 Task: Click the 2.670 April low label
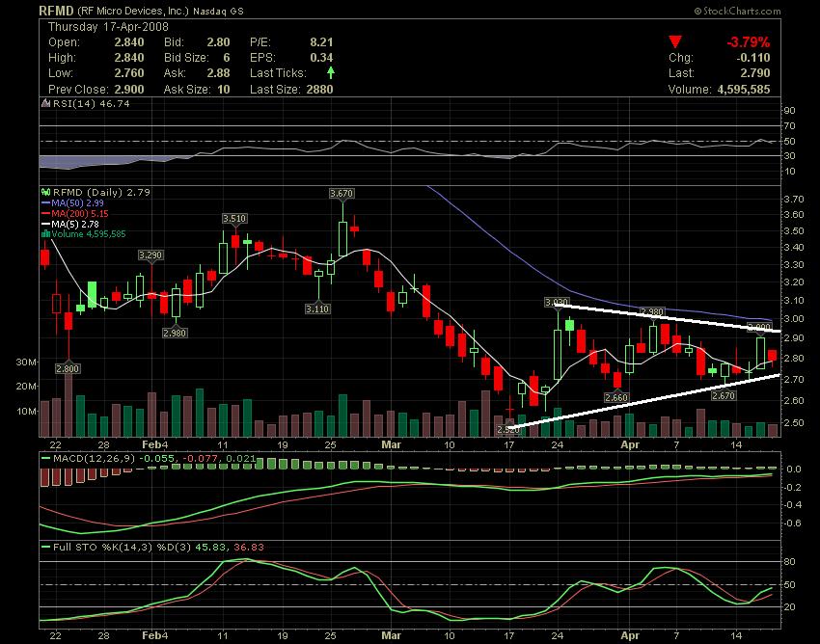pos(724,395)
